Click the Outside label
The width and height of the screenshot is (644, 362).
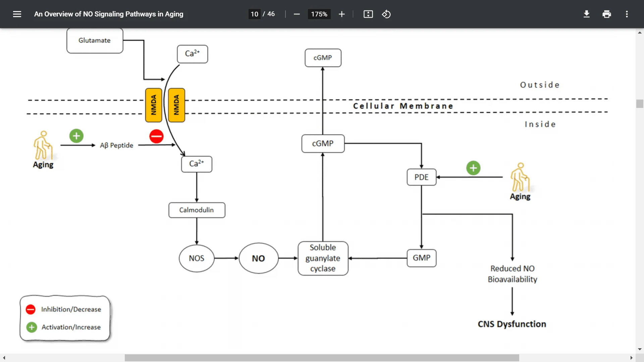click(540, 85)
